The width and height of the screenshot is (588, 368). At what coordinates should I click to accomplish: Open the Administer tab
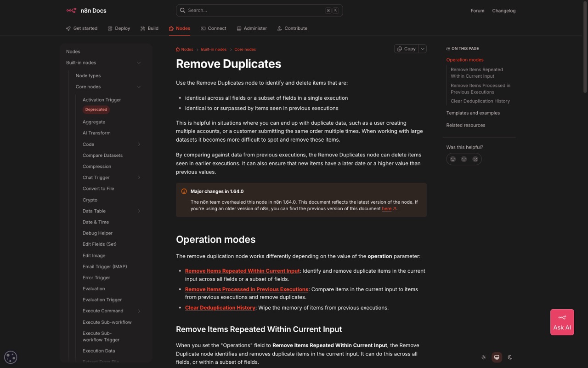(252, 28)
